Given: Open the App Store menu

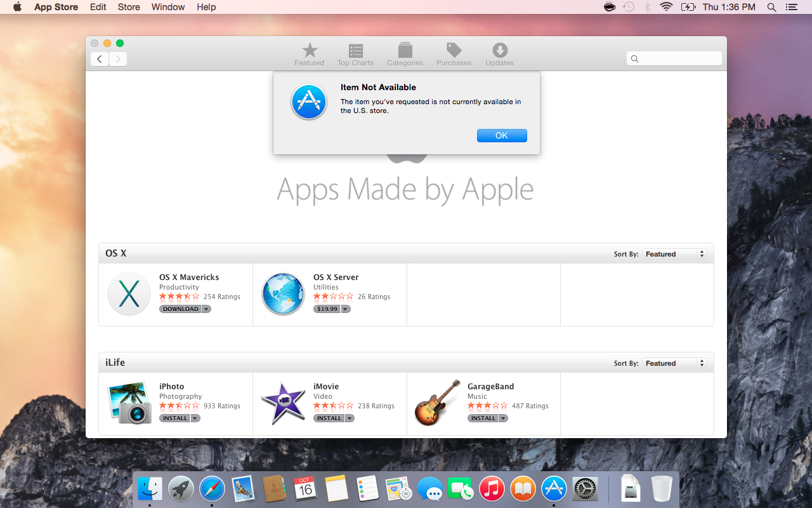Looking at the screenshot, I should [56, 7].
